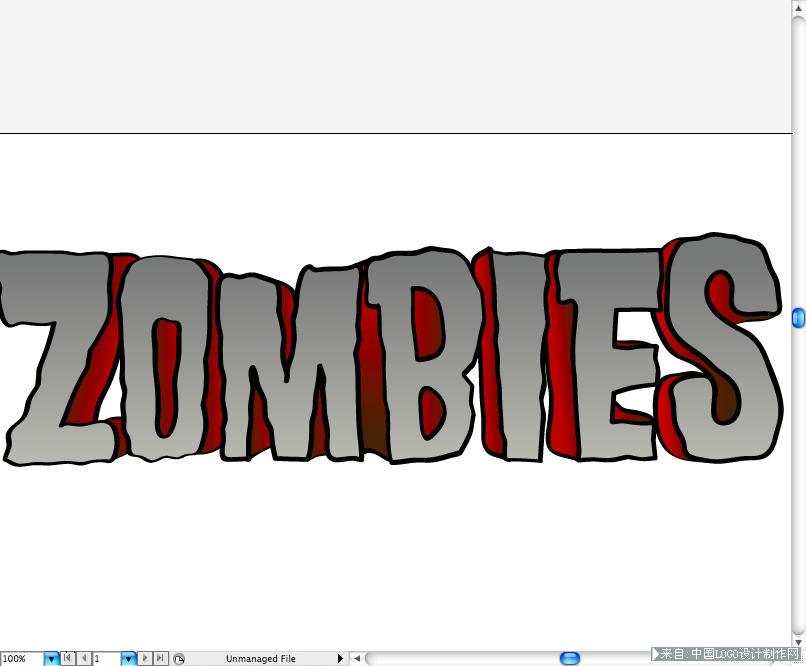Click the vertical scrollbar thumb

click(x=798, y=318)
